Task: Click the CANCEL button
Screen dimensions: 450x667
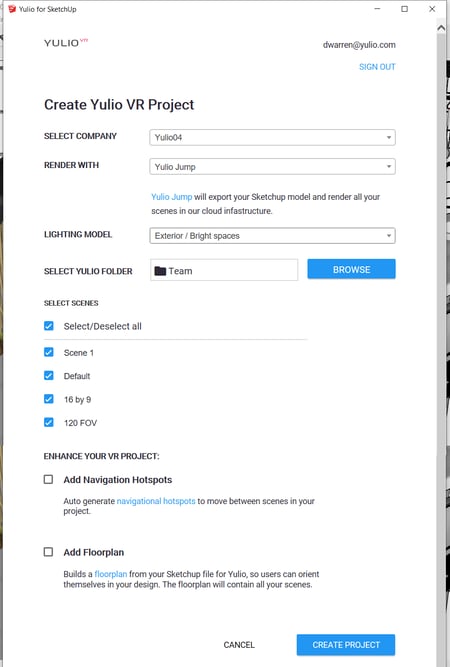Action: pos(239,645)
